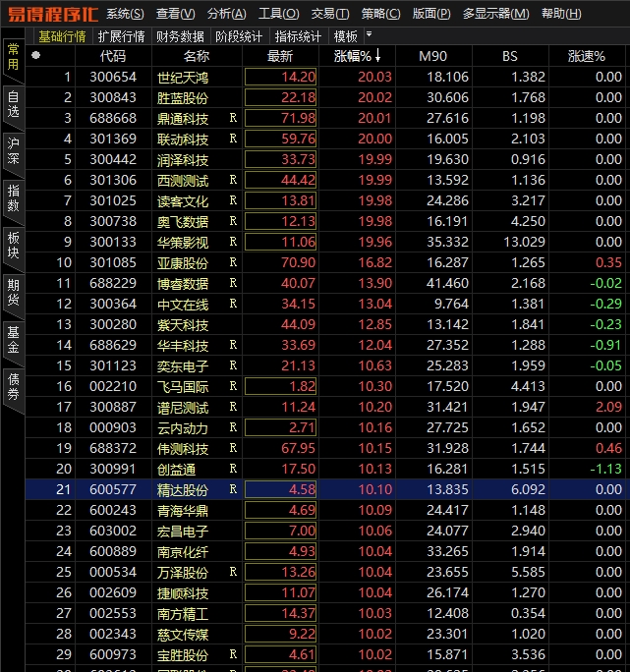
Task: Open the 策略(C) menu
Action: coord(380,14)
